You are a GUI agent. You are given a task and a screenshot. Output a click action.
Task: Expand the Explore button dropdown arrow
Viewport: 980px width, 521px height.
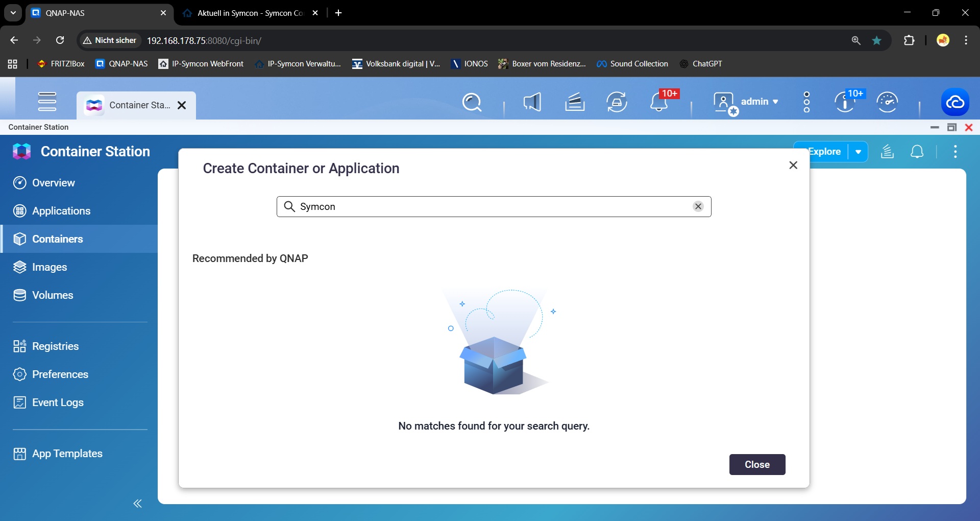858,152
